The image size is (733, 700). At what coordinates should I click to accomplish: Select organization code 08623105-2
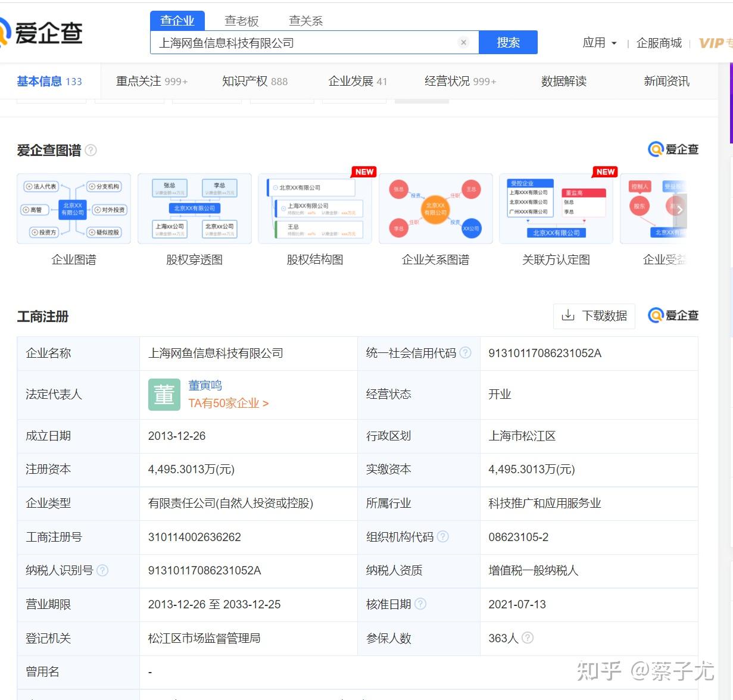(519, 537)
